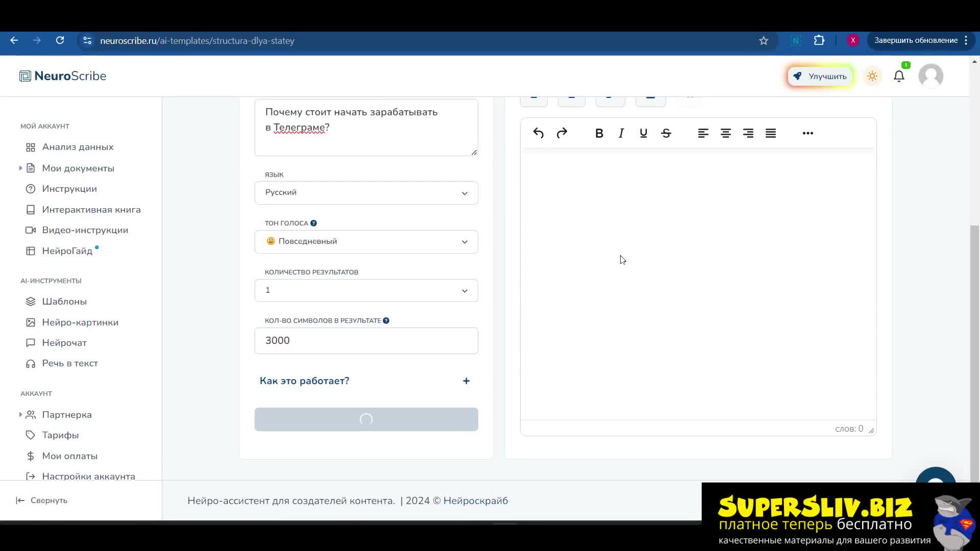The height and width of the screenshot is (551, 980).
Task: Click the redo arrow icon
Action: click(x=562, y=133)
